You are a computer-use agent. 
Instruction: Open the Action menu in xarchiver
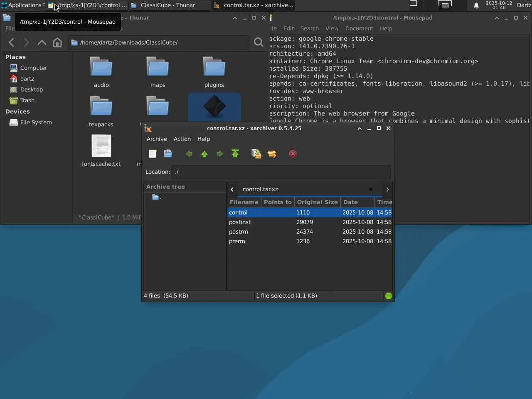[x=182, y=139]
